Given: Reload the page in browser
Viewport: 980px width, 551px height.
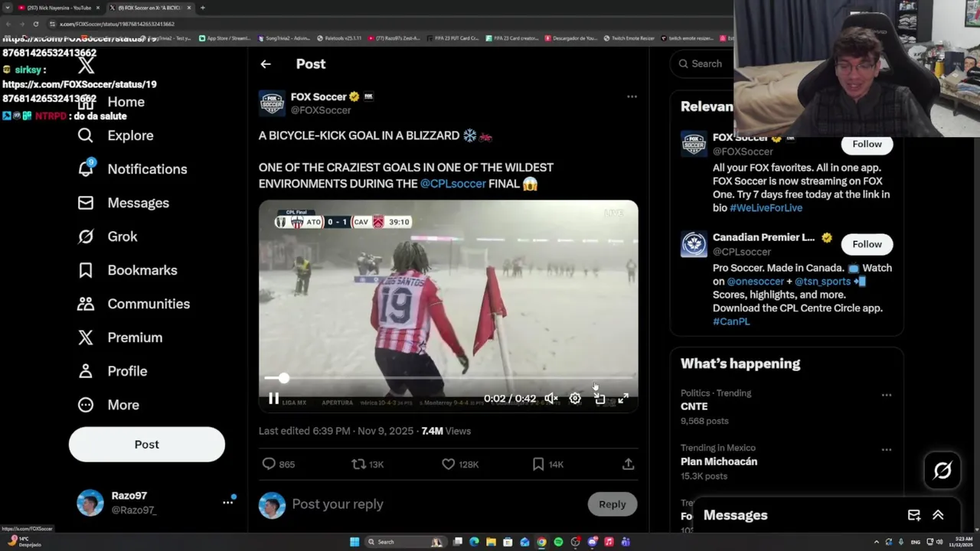Looking at the screenshot, I should pos(35,24).
